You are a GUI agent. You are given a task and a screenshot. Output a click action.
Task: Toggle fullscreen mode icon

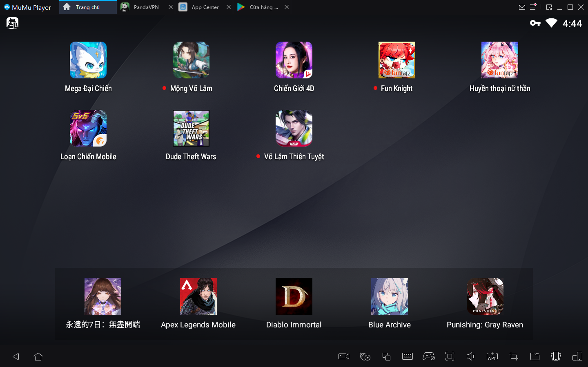tap(450, 356)
